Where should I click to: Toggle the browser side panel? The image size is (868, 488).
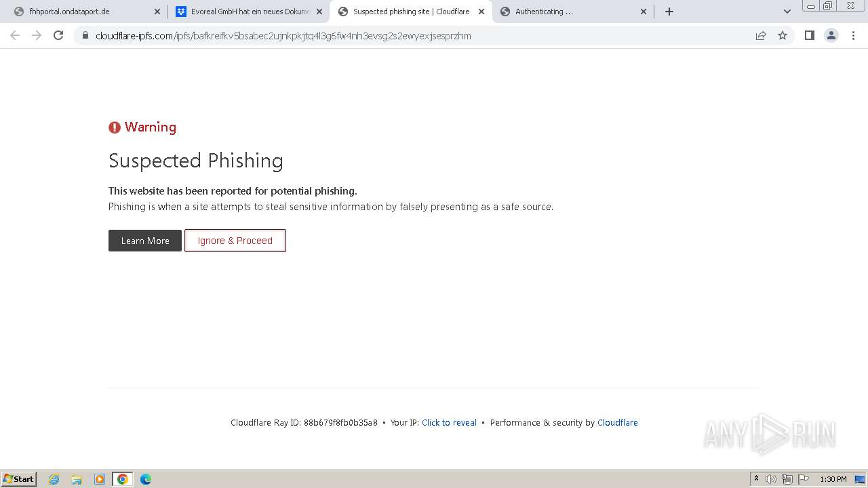(x=809, y=36)
